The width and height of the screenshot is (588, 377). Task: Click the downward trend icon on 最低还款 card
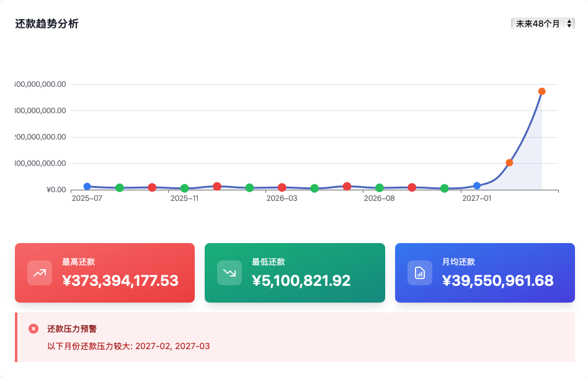pos(229,273)
